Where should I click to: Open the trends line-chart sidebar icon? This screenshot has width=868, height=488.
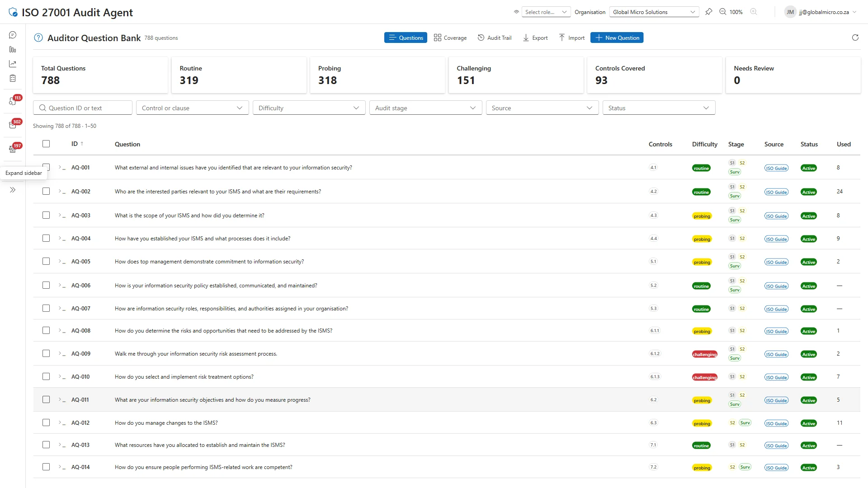(x=12, y=64)
